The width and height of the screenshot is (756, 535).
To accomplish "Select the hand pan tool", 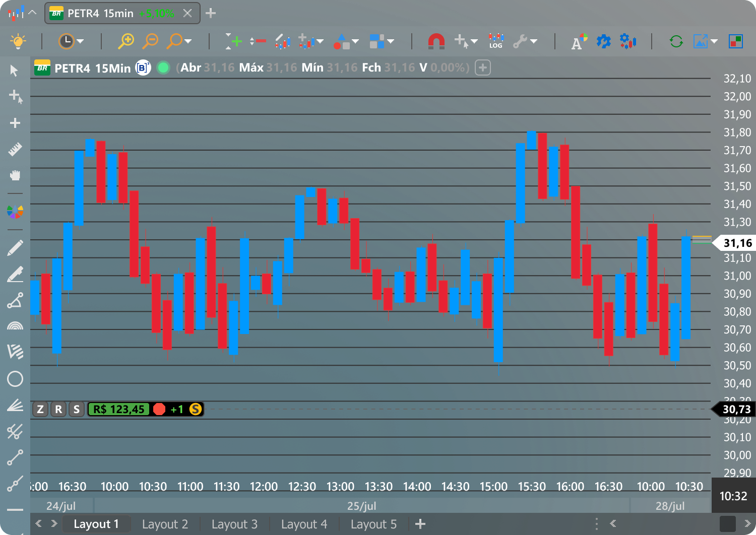I will (15, 175).
